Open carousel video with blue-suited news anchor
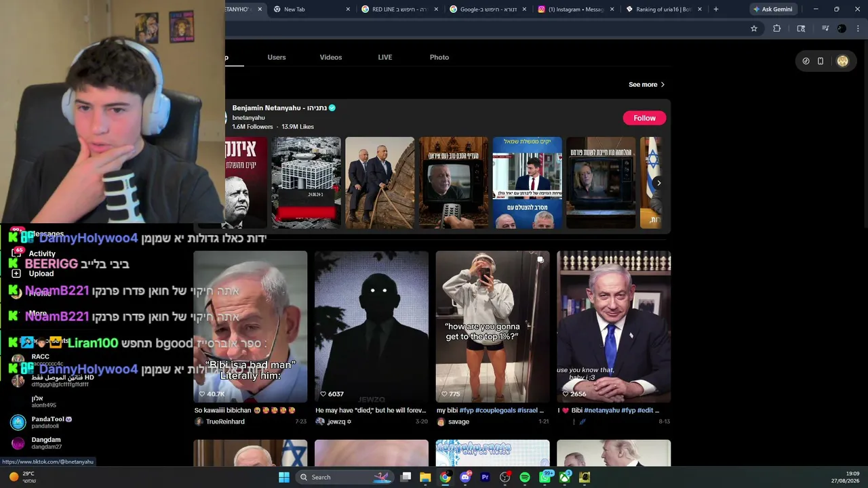868x488 pixels. click(x=528, y=183)
